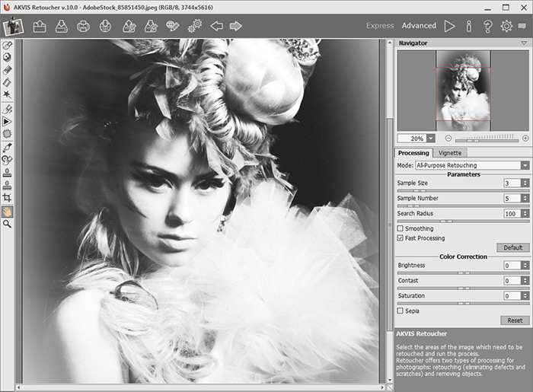Collapse the Navigator panel

coord(524,43)
